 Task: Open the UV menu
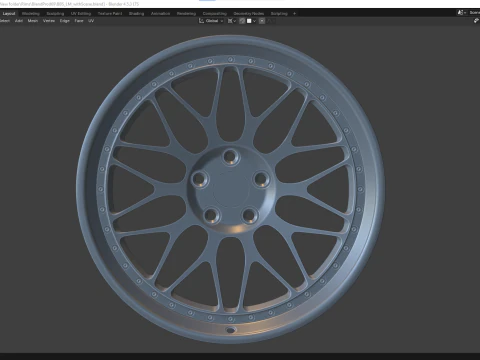coord(91,21)
